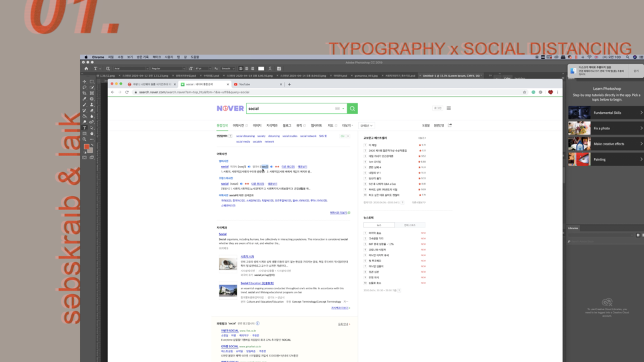The image size is (644, 362).
Task: Select the Frame tool
Action: pyautogui.click(x=91, y=93)
